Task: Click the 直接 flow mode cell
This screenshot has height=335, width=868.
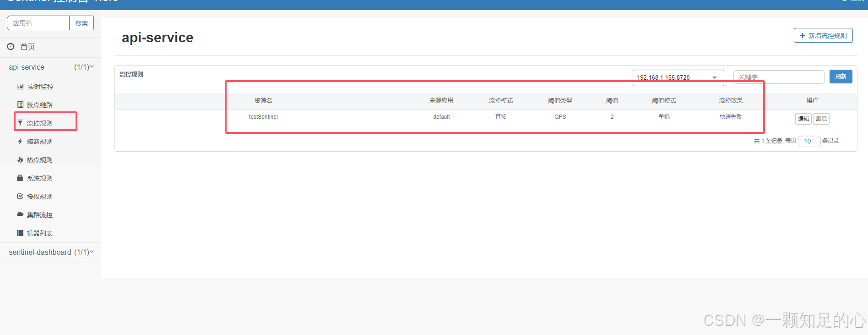Action: click(501, 117)
